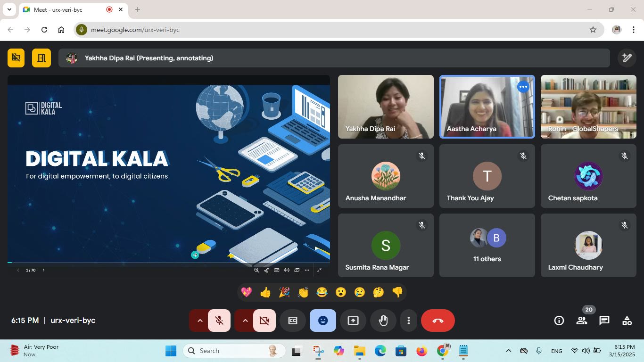Toggle the emoji reactions bar
The width and height of the screenshot is (644, 362).
[x=323, y=321]
